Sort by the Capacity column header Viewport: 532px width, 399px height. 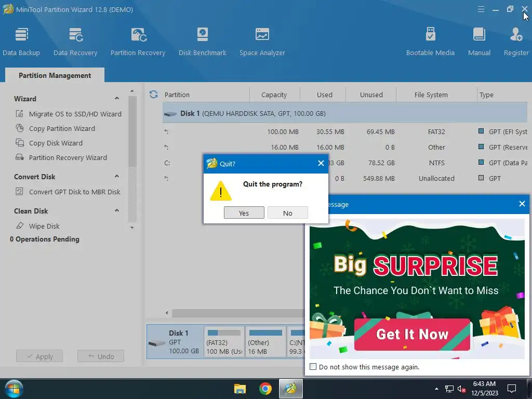pyautogui.click(x=274, y=95)
